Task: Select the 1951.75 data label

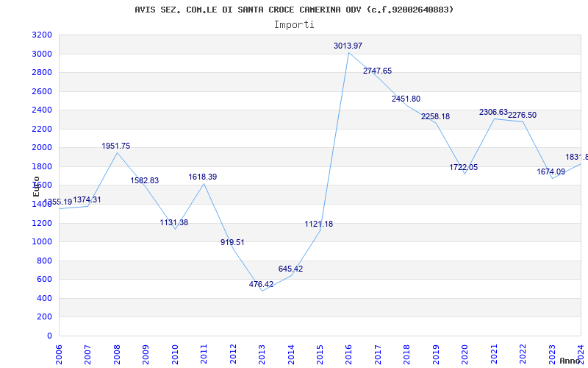Action: click(116, 146)
